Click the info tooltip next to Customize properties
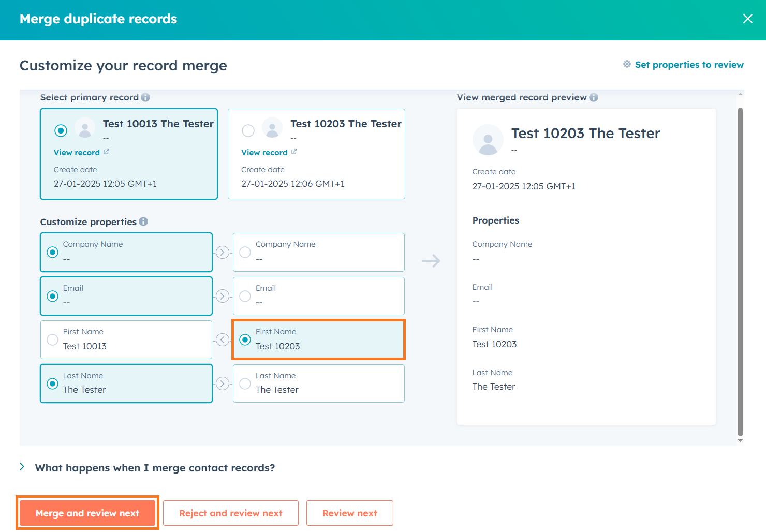766x532 pixels. pyautogui.click(x=143, y=221)
